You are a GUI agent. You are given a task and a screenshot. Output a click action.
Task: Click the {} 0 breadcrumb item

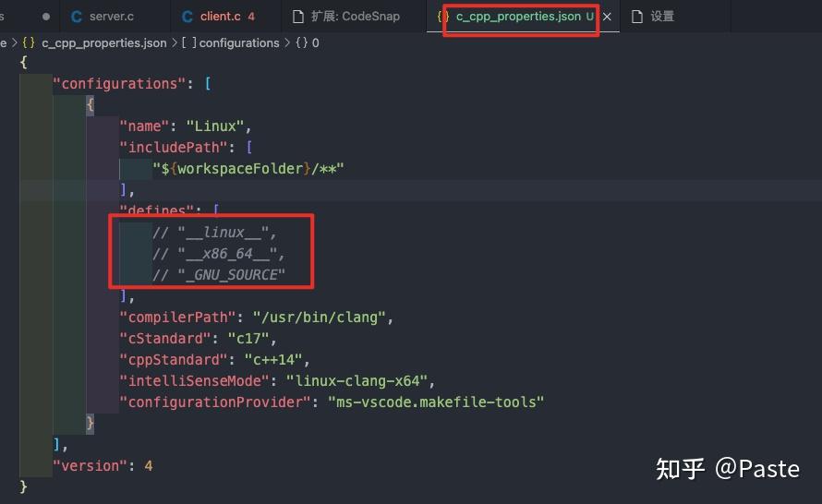coord(308,43)
